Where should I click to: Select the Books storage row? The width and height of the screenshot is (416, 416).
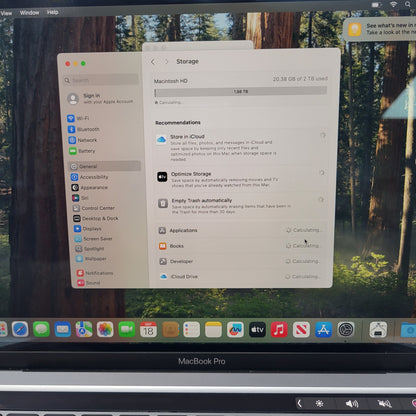[240, 246]
